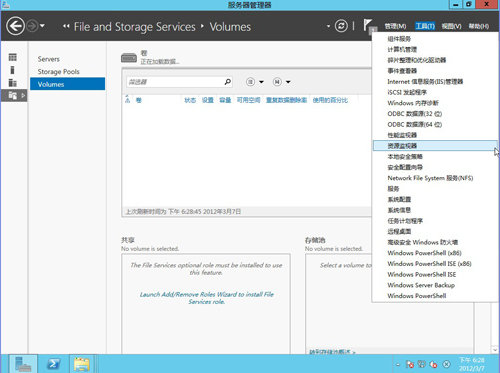Open the dropdown arrow next to list options icon
The width and height of the screenshot is (500, 373).
[262, 82]
